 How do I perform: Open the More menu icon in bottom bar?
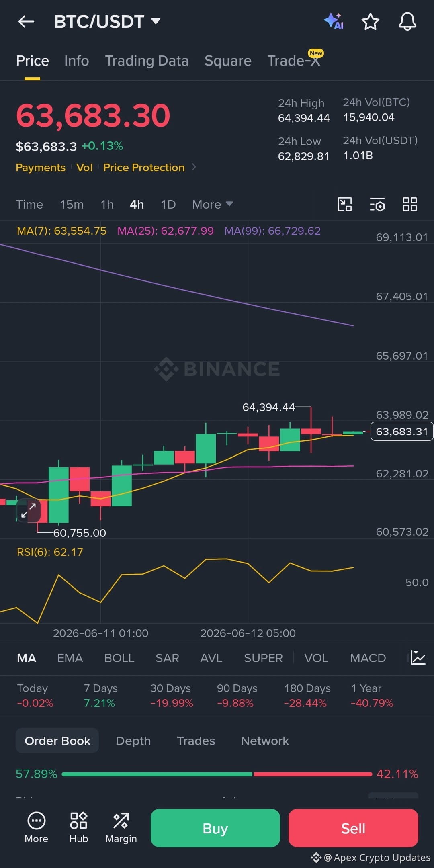(x=36, y=828)
